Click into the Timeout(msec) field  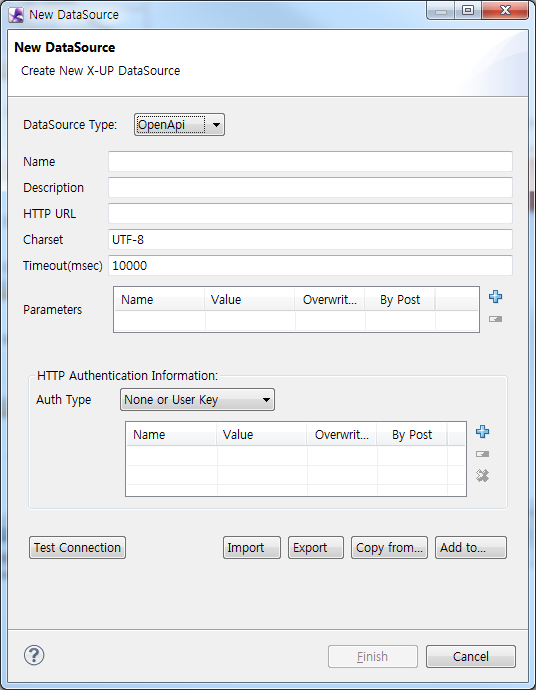[310, 265]
